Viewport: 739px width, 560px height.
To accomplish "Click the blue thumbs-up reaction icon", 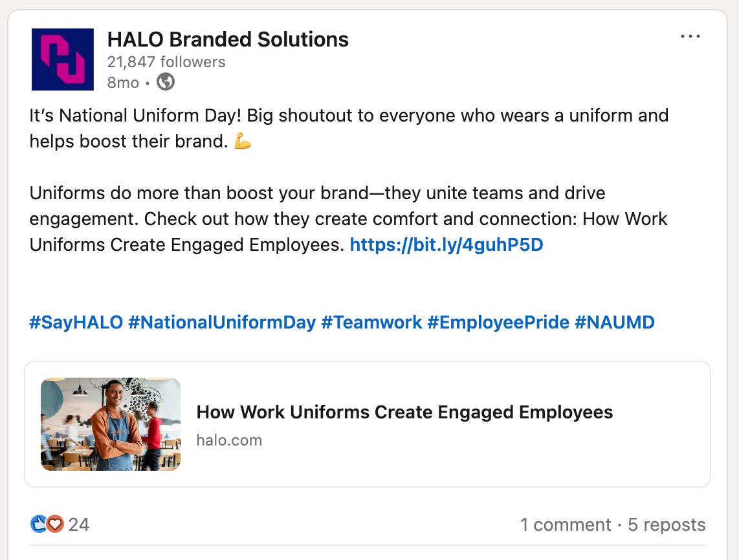I will 38,524.
